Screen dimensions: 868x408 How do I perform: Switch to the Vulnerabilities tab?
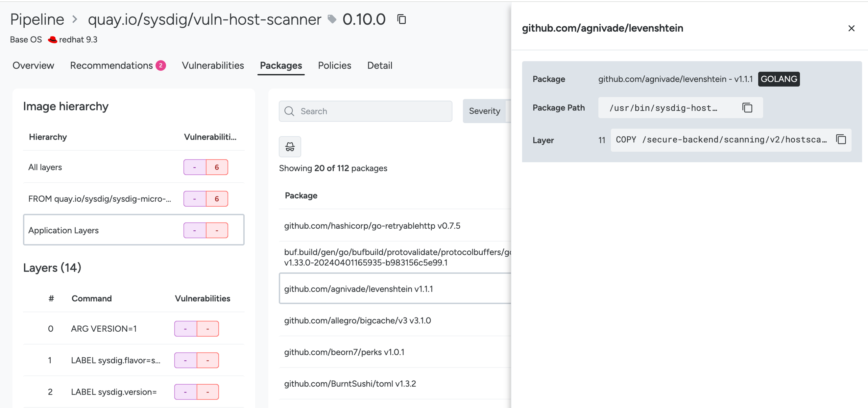pyautogui.click(x=213, y=65)
